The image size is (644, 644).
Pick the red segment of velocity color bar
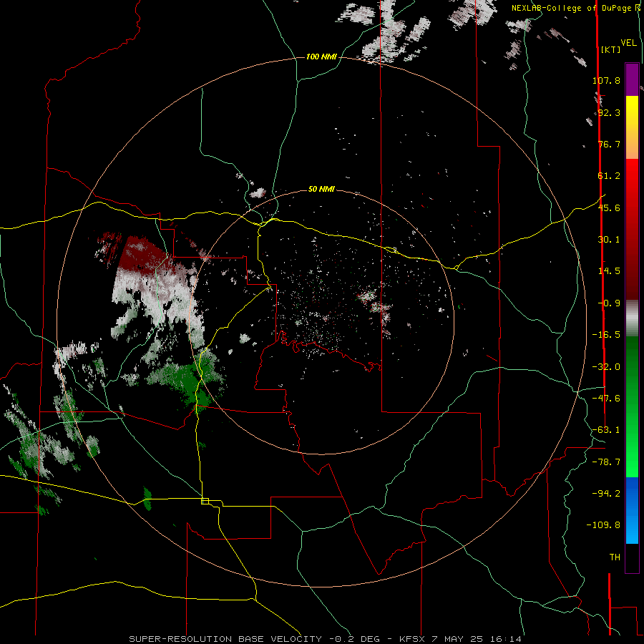(x=632, y=229)
